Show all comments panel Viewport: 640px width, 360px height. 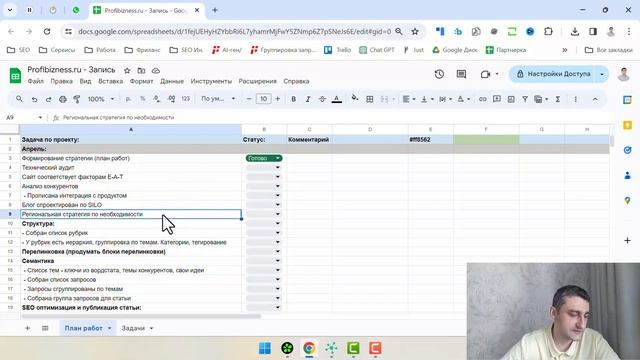pyautogui.click(x=461, y=74)
